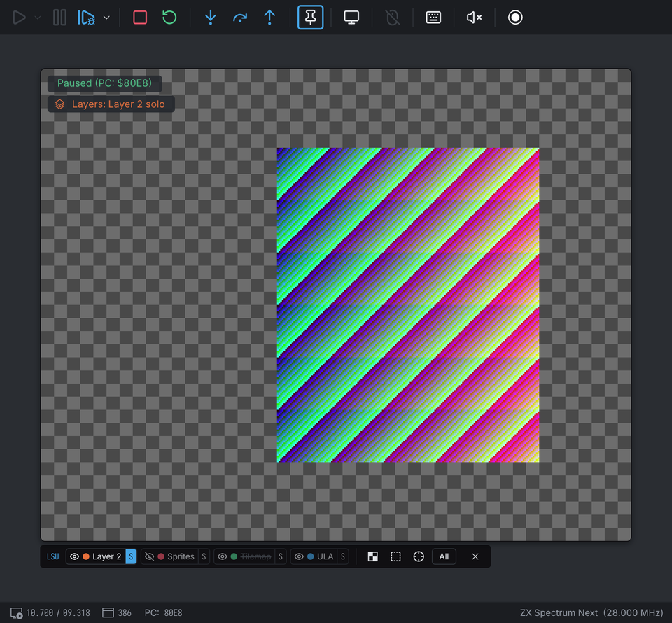
Task: Toggle the highlighted pin toolbar button
Action: click(310, 17)
